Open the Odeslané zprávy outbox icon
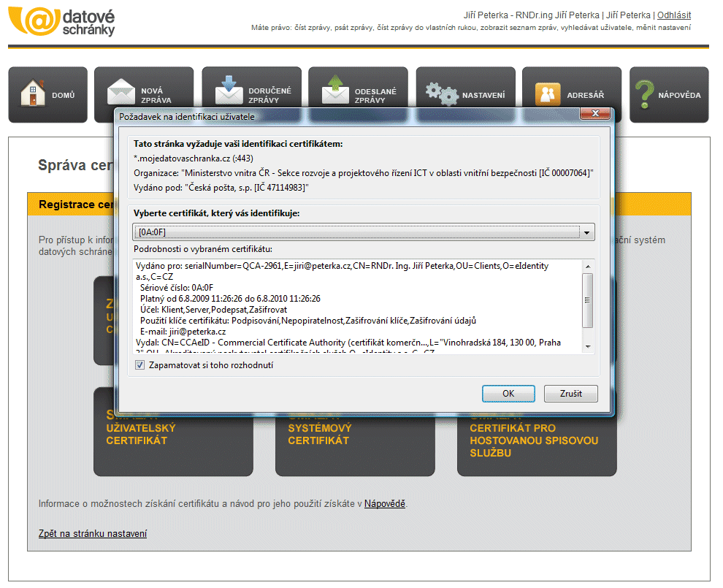This screenshot has height=588, width=723. point(335,90)
